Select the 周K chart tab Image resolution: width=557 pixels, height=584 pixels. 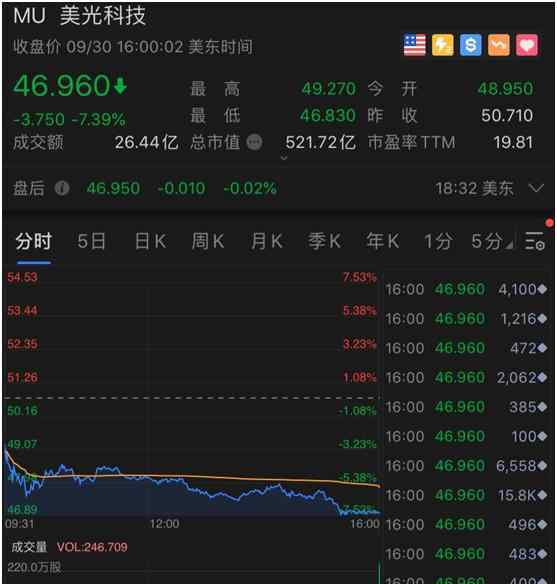(208, 241)
